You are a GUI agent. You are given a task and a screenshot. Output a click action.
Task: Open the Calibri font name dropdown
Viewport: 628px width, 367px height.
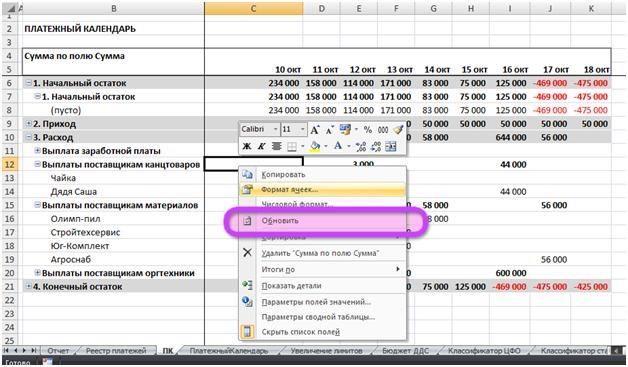click(276, 129)
